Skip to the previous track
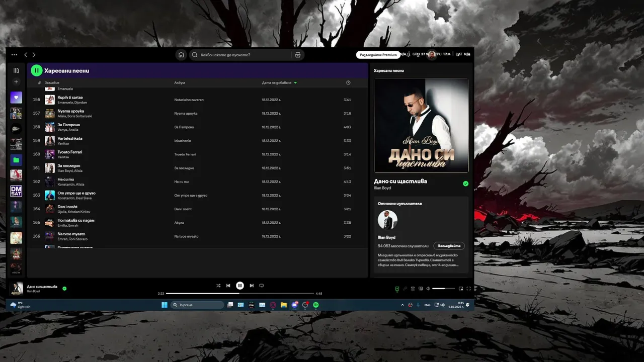The image size is (644, 362). [228, 286]
